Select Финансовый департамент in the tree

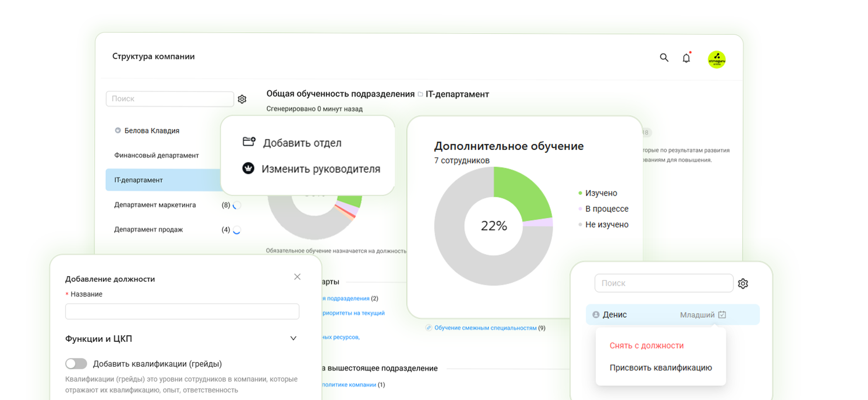[x=156, y=155]
